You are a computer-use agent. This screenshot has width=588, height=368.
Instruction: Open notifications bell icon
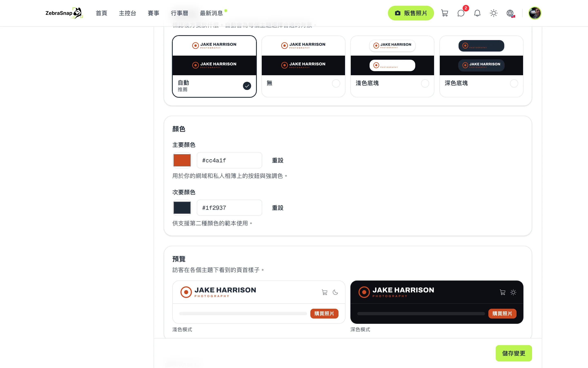coord(477,13)
